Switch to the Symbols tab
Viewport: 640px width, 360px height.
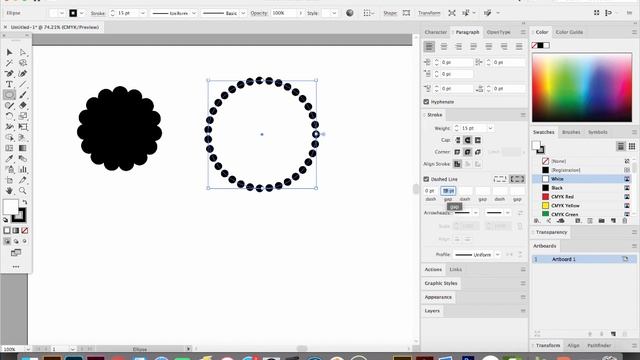click(x=598, y=132)
